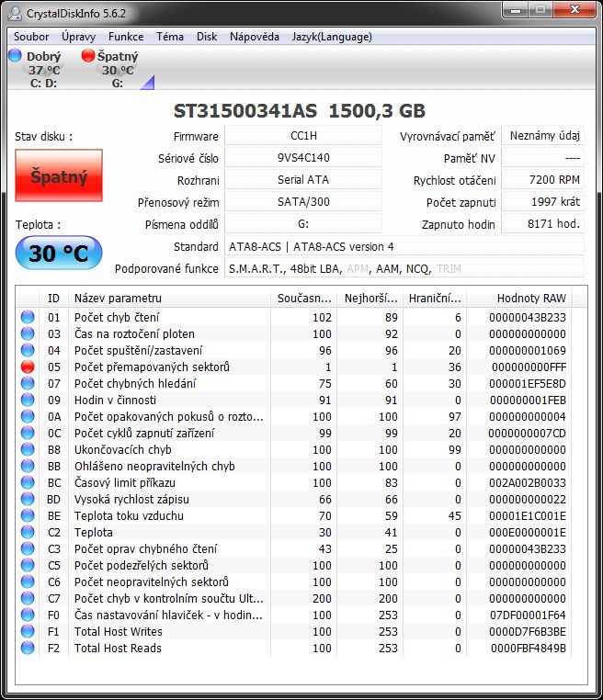The image size is (603, 700).
Task: Click the 1997 krát power-on count field
Action: coord(542,202)
